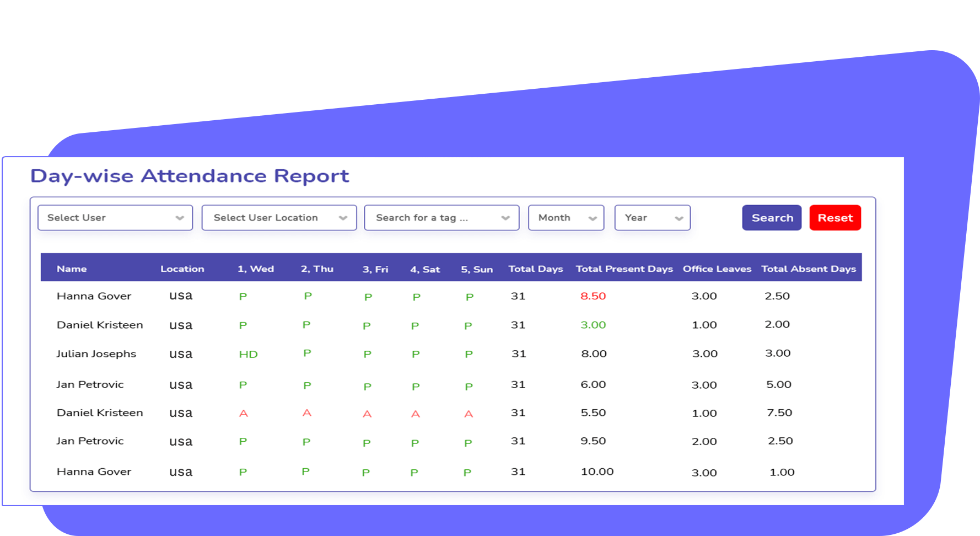This screenshot has width=980, height=536.
Task: Open the Search for a tag dropdown
Action: (441, 218)
